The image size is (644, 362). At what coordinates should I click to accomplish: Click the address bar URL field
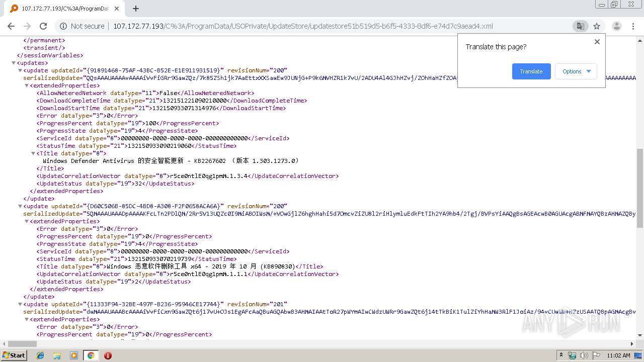point(303,26)
